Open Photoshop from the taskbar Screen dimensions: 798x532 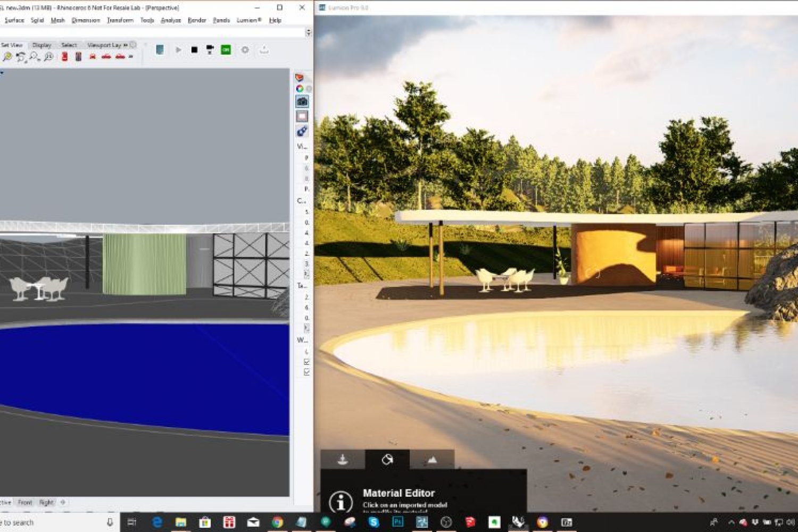point(397,522)
